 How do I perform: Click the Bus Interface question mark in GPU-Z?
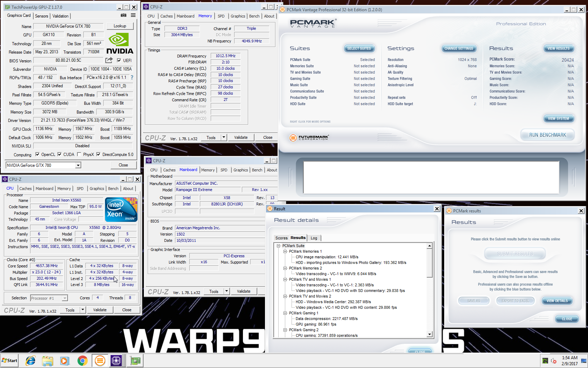132,77
